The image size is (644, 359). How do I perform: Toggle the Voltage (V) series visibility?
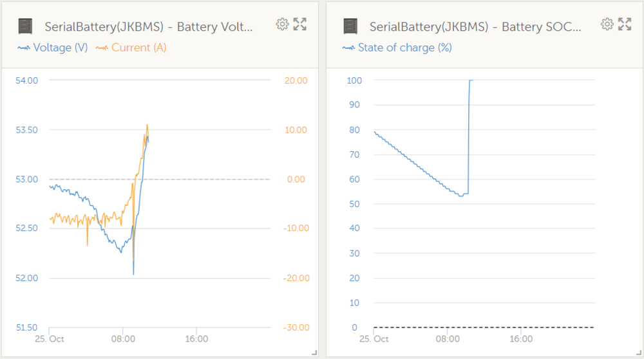coord(61,48)
